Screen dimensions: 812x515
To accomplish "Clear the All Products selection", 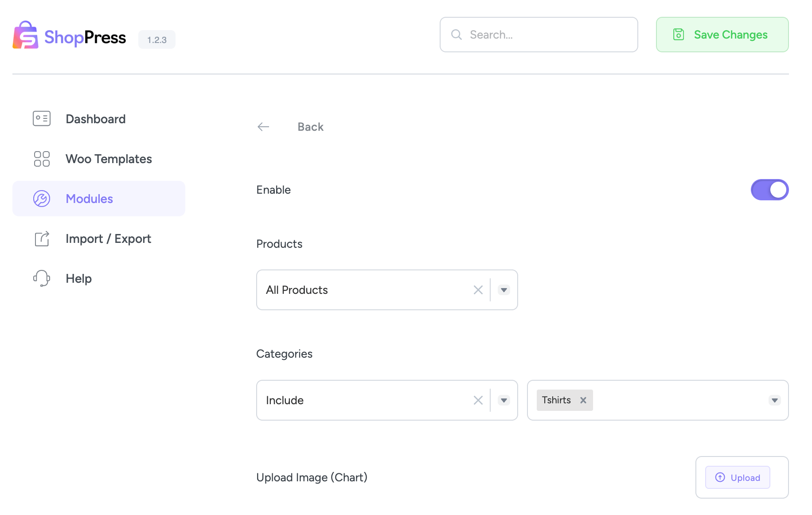I will point(478,290).
